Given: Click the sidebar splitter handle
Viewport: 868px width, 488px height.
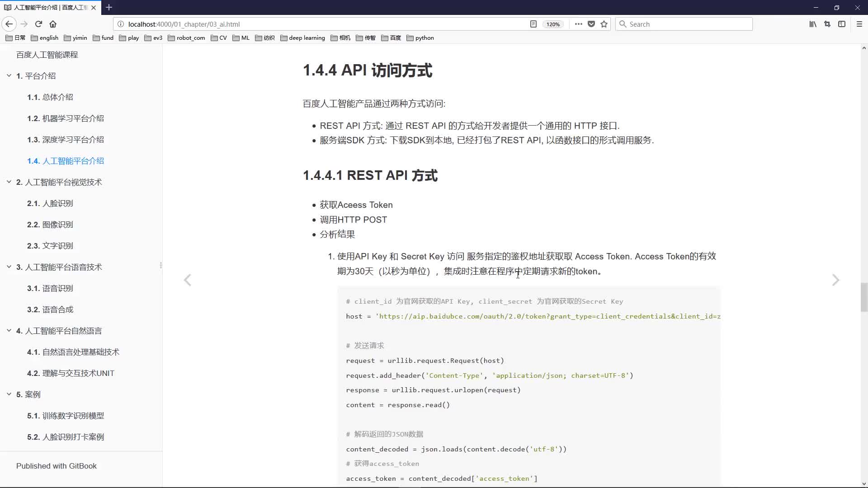Looking at the screenshot, I should [160, 266].
